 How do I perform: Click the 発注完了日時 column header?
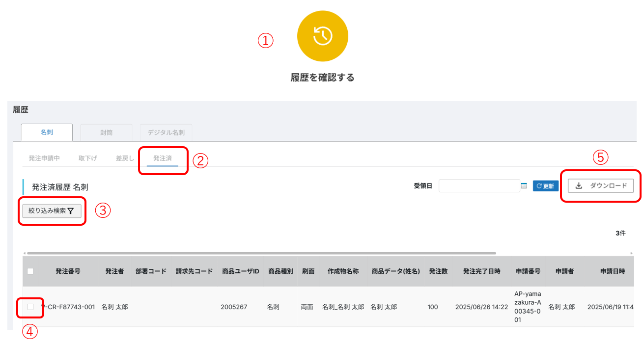coord(481,271)
